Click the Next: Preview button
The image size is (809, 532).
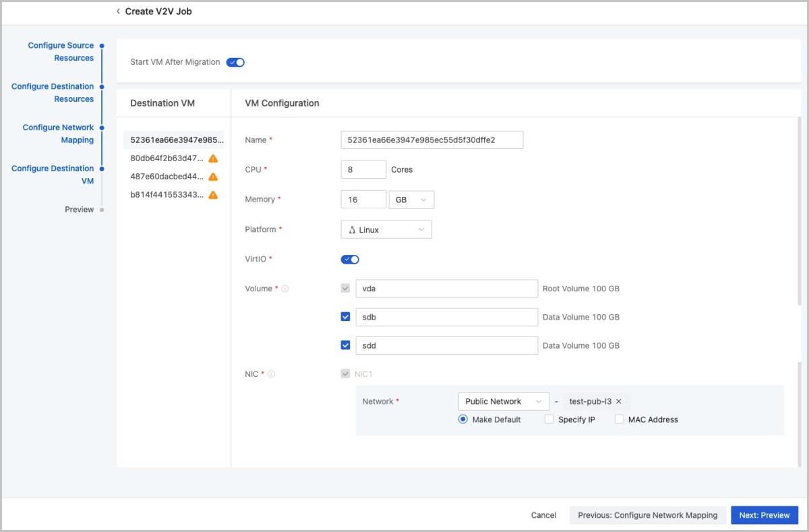764,515
